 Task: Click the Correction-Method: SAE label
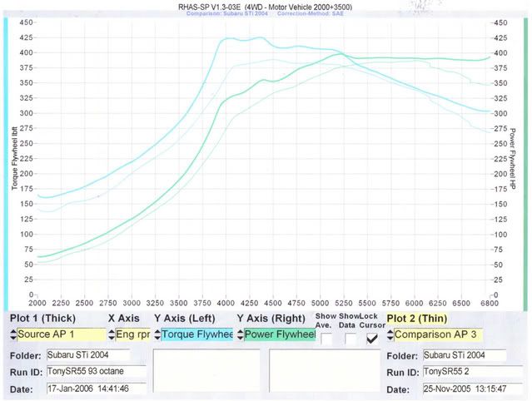(x=310, y=13)
